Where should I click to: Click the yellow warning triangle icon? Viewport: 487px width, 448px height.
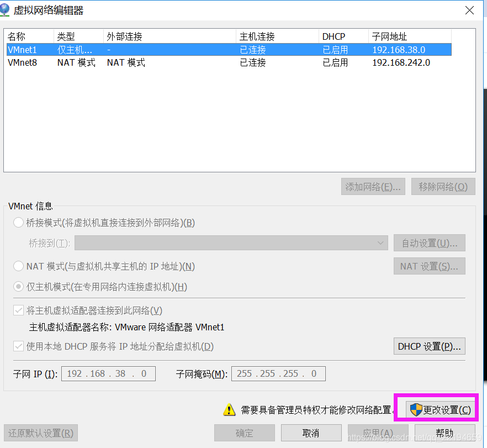(229, 409)
